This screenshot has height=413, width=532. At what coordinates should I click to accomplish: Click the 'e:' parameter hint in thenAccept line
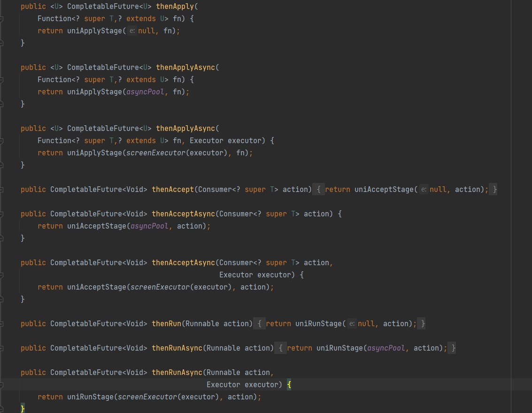click(x=424, y=190)
